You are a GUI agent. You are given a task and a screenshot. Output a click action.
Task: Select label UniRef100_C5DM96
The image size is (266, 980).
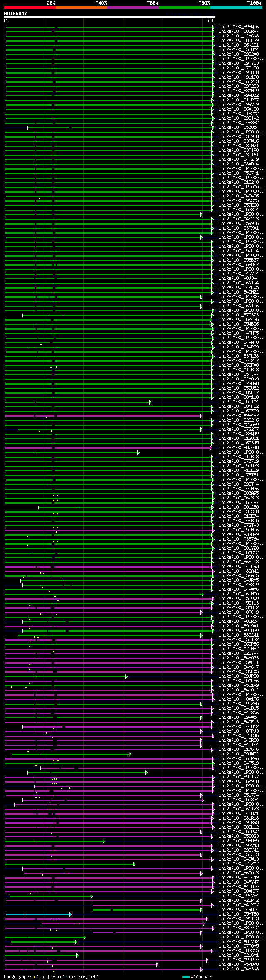pos(239,530)
